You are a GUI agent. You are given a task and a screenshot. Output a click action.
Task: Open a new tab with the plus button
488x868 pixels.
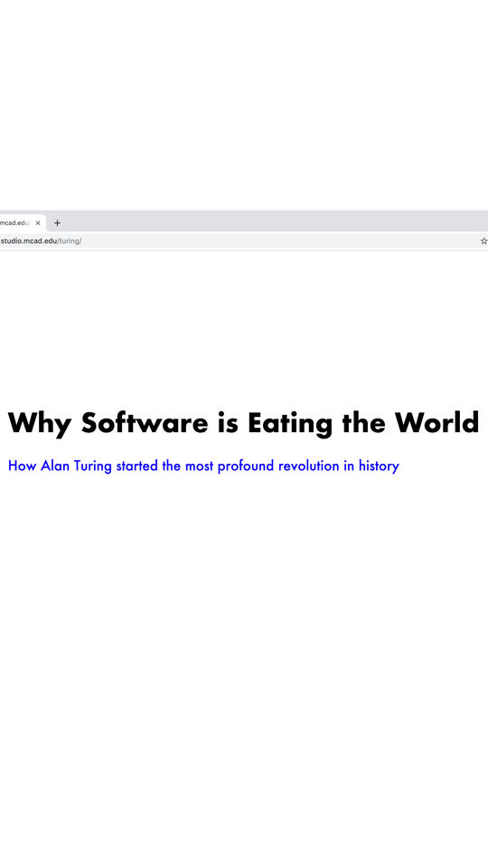pyautogui.click(x=57, y=223)
